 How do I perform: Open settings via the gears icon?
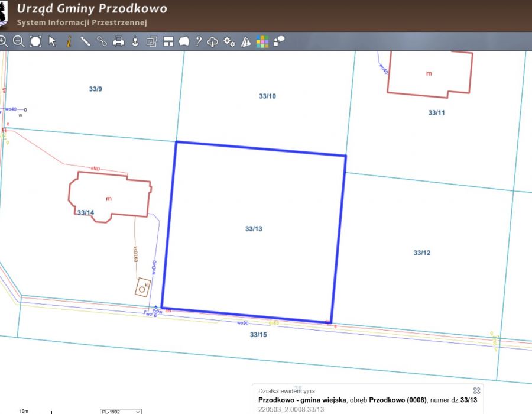tap(229, 41)
